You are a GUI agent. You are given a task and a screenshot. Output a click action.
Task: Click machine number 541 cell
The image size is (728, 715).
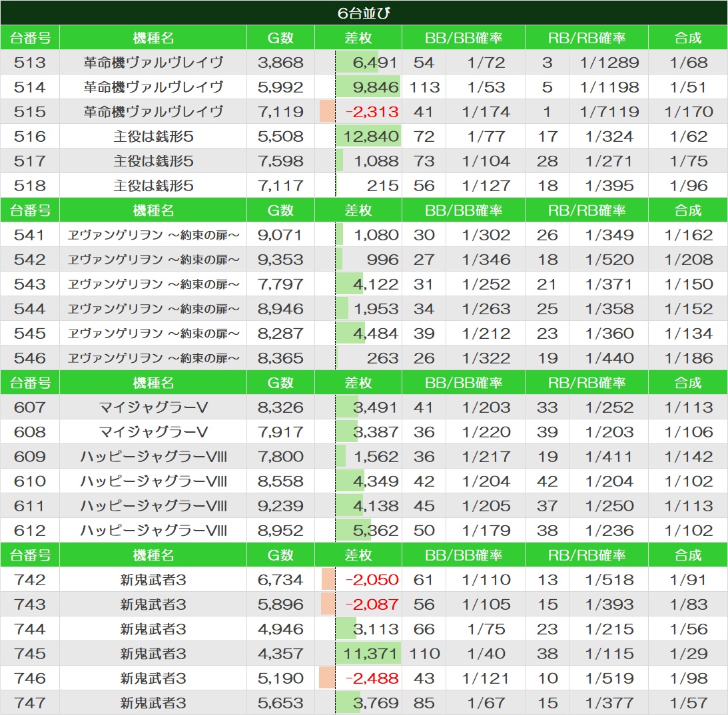[30, 234]
